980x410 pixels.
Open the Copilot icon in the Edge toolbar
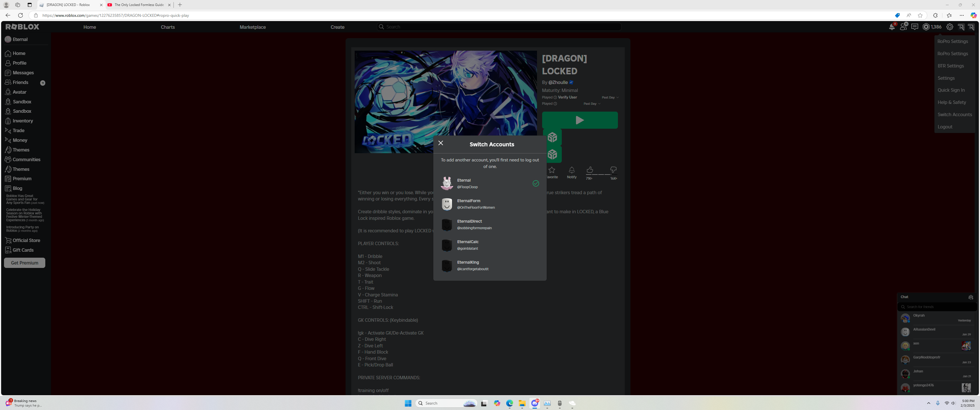coord(973,15)
